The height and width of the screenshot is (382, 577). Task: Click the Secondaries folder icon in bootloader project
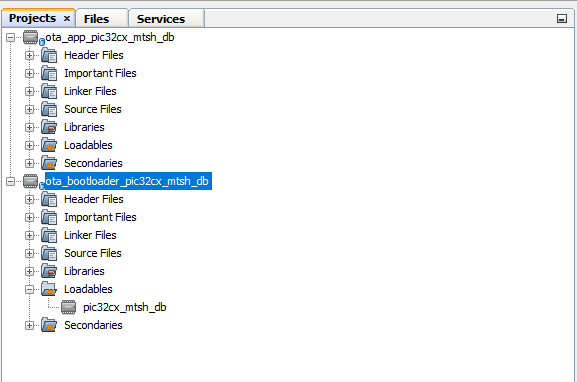[x=49, y=325]
